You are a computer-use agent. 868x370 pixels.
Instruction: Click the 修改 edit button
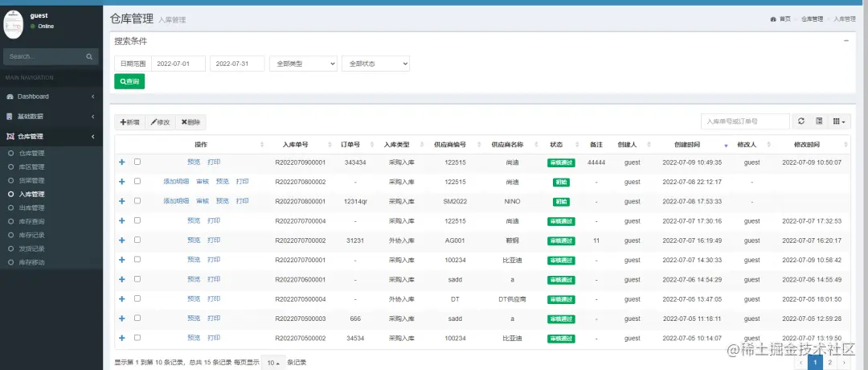point(161,122)
